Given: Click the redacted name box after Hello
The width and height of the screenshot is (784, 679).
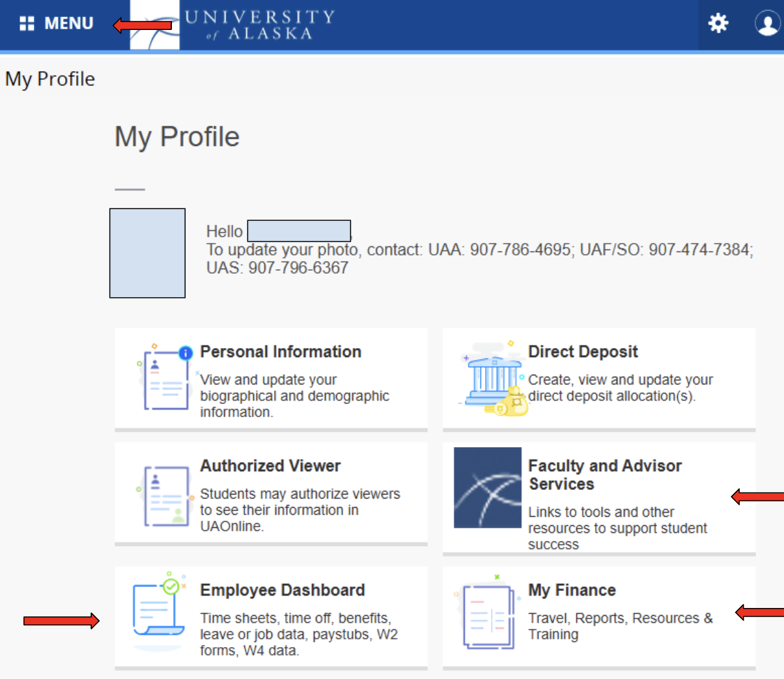Looking at the screenshot, I should pos(299,231).
